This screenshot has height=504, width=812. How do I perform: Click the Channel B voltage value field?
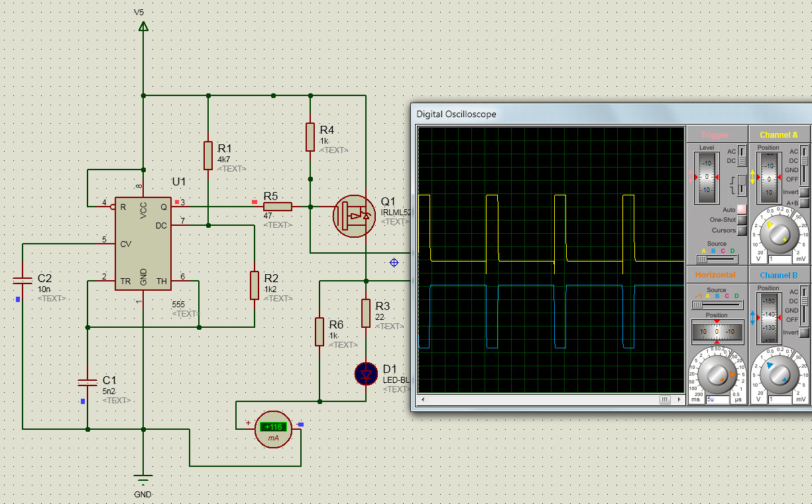coord(780,399)
